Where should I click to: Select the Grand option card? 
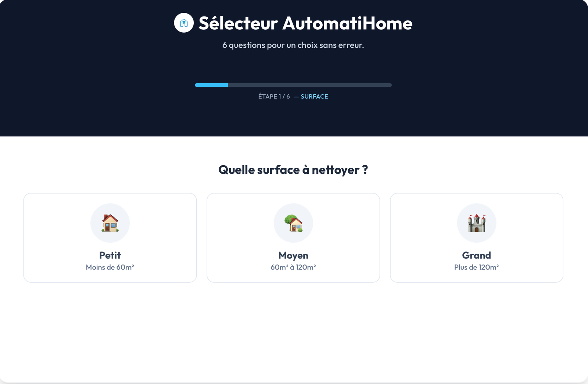click(477, 238)
